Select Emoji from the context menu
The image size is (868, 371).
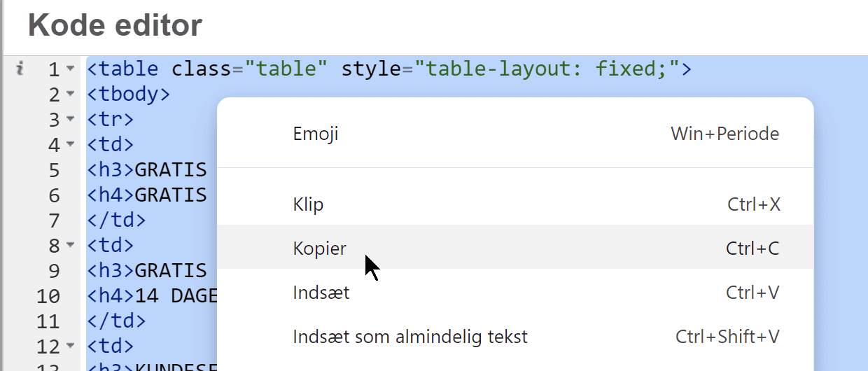click(x=515, y=134)
